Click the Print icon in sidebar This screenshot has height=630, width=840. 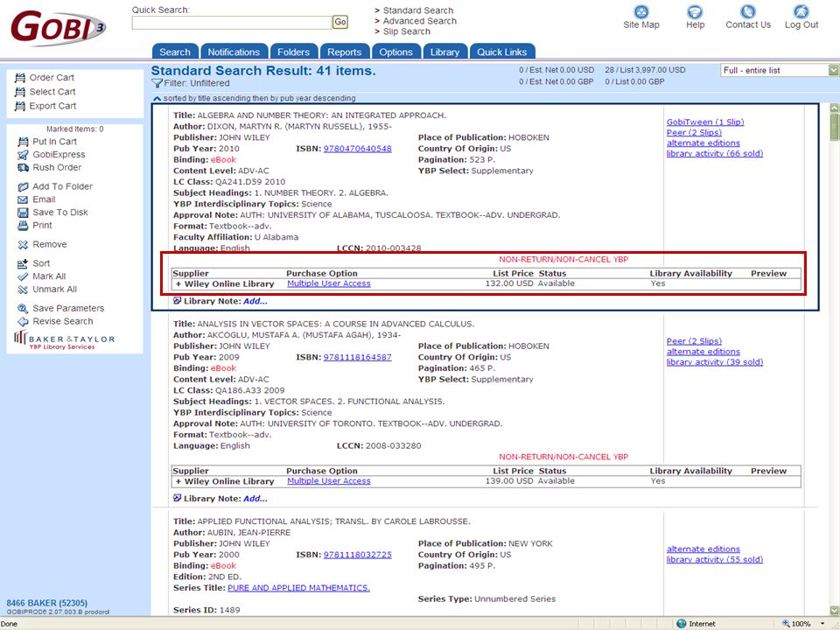(23, 226)
